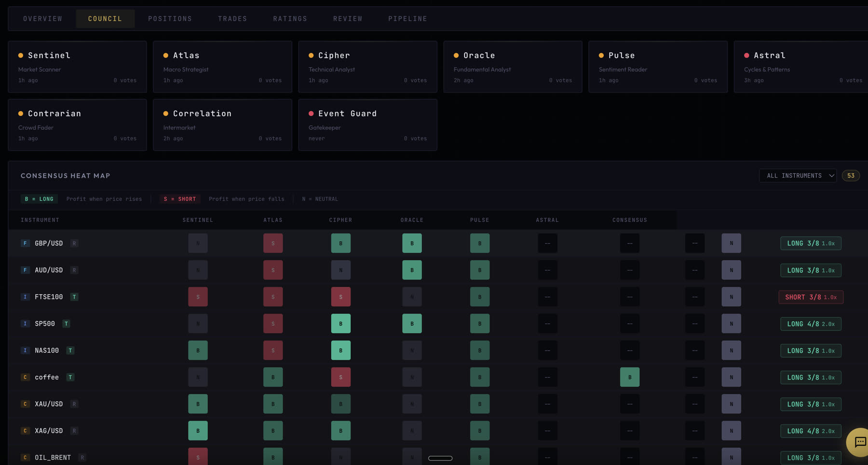Click the T tag next to coffee

pyautogui.click(x=70, y=377)
